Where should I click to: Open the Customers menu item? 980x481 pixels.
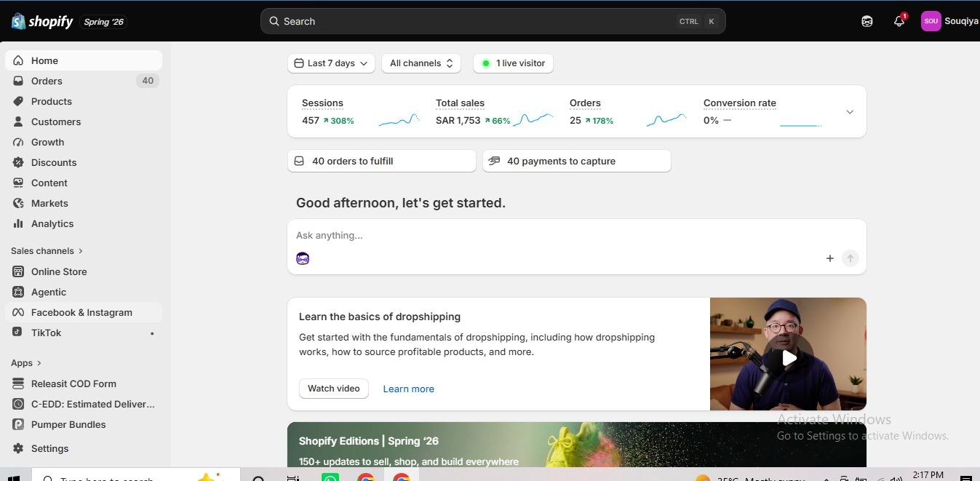point(84,122)
